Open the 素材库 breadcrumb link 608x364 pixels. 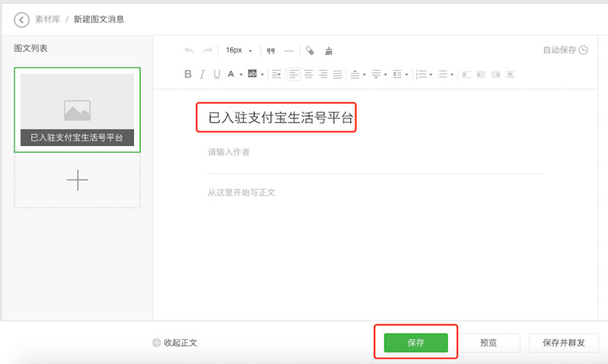(x=48, y=20)
